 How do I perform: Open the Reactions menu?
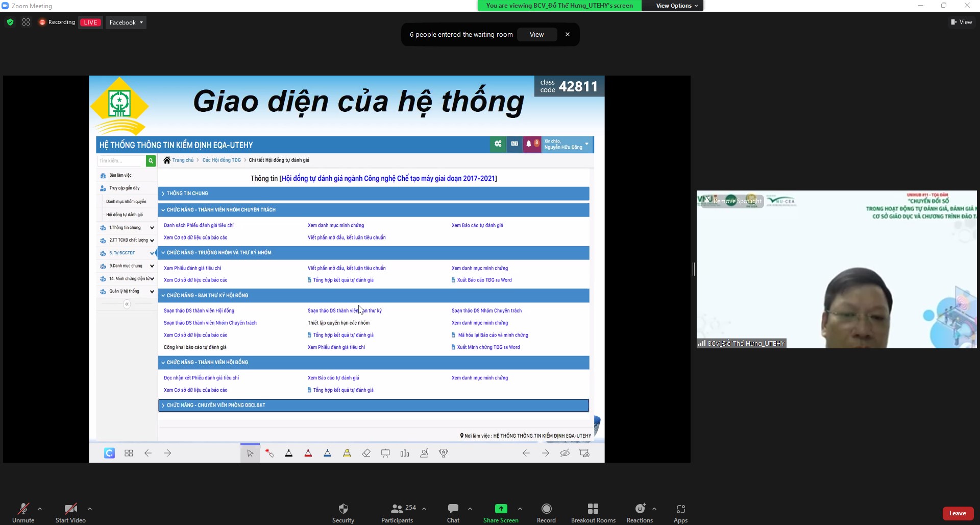tap(640, 509)
